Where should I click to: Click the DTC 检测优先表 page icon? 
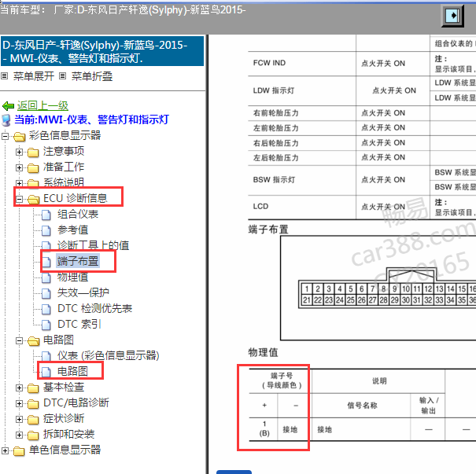point(46,310)
